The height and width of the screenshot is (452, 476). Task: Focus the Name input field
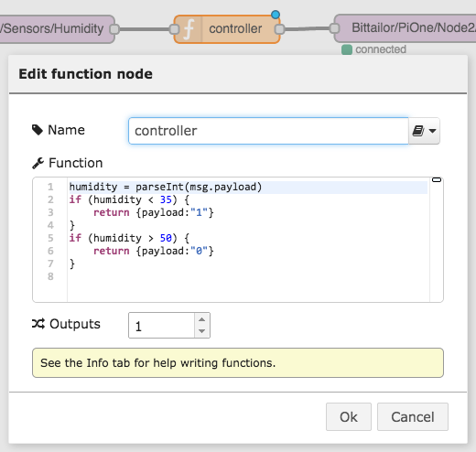coord(268,131)
